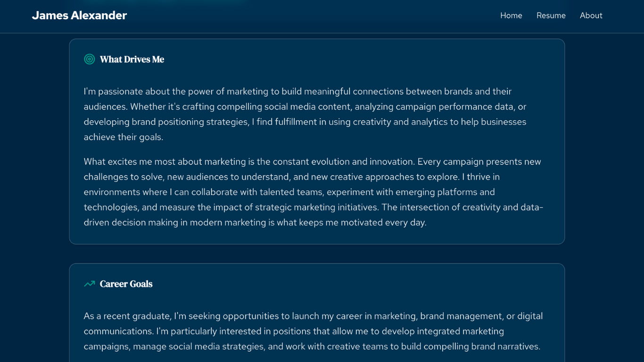644x362 pixels.
Task: Select the What Drives Me heading
Action: [132, 59]
